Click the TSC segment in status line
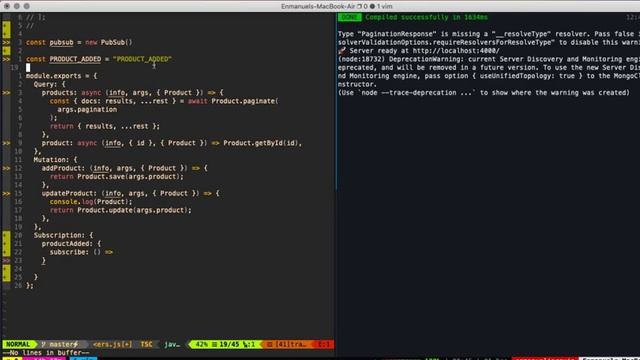The width and height of the screenshot is (640, 360). pyautogui.click(x=146, y=344)
